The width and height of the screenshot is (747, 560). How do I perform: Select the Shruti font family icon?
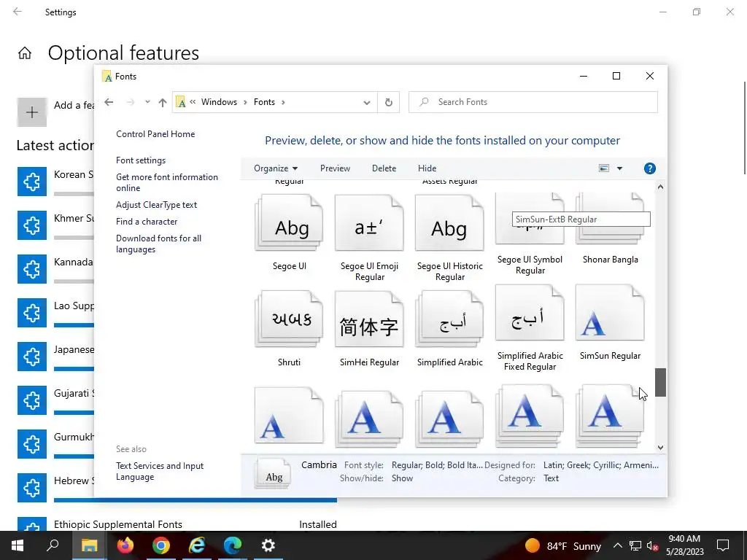coord(289,319)
